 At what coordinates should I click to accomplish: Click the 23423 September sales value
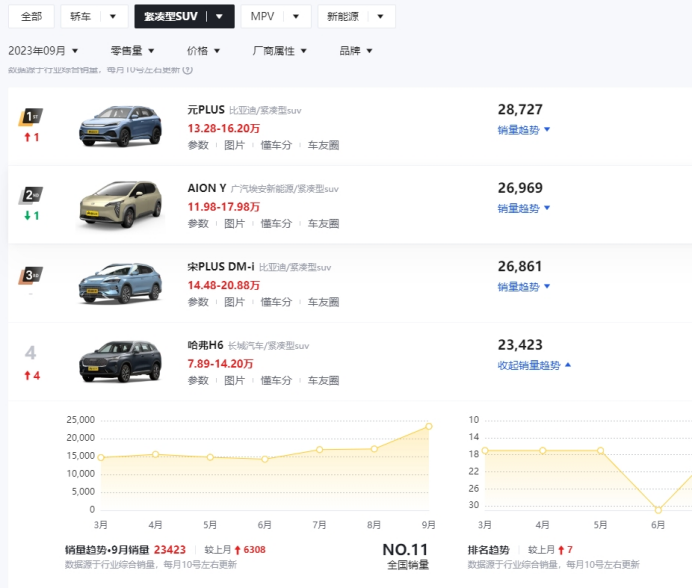pyautogui.click(x=170, y=550)
